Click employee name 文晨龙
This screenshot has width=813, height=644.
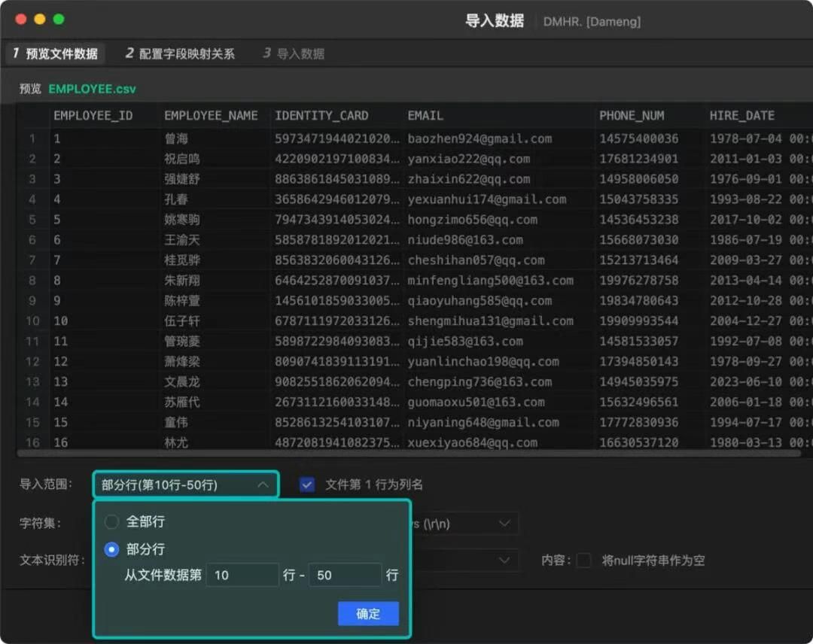pyautogui.click(x=182, y=381)
